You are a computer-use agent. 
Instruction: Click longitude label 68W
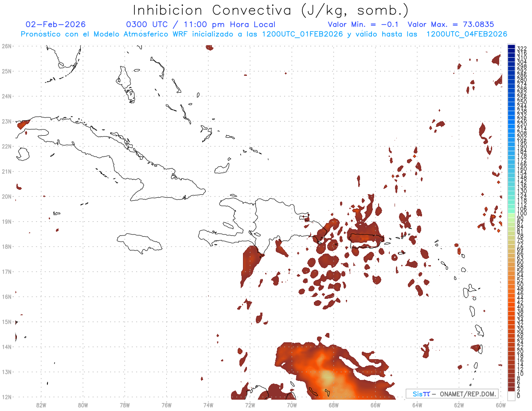[x=333, y=405]
